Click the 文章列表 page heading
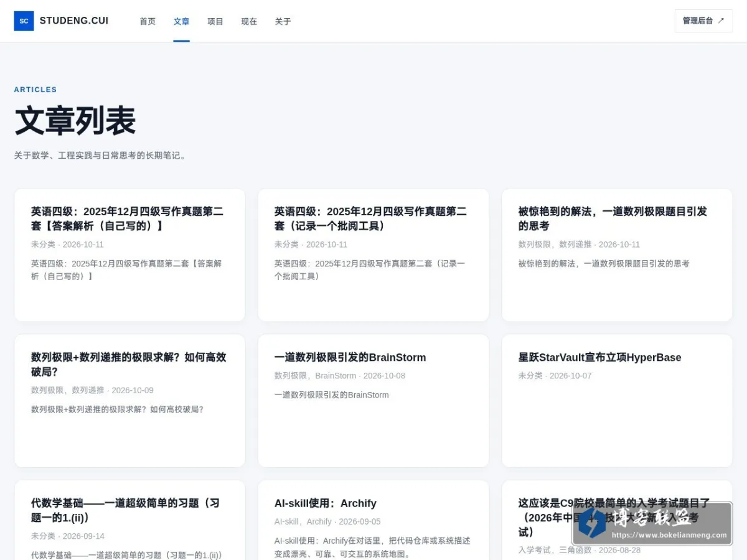Screen dimensions: 747x560 75,121
